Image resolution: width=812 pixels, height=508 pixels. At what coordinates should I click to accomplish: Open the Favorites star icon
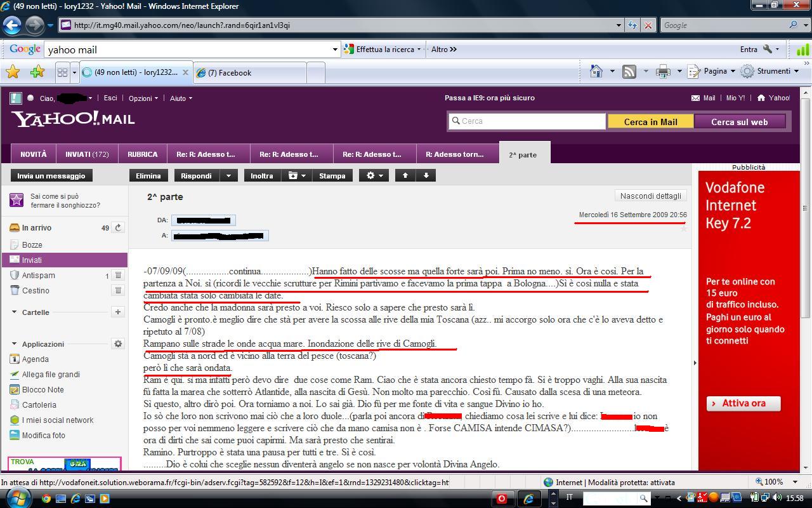(13, 72)
